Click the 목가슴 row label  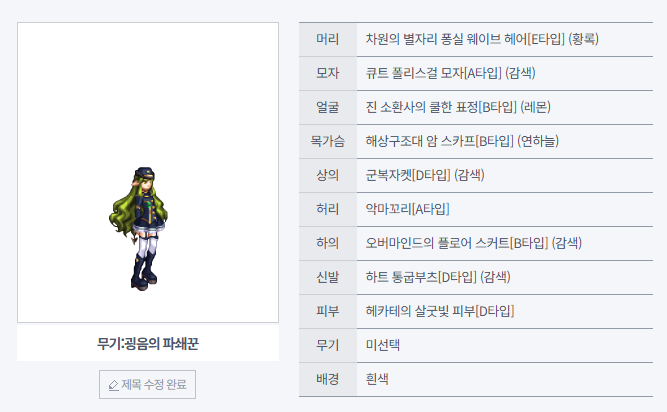click(x=327, y=141)
